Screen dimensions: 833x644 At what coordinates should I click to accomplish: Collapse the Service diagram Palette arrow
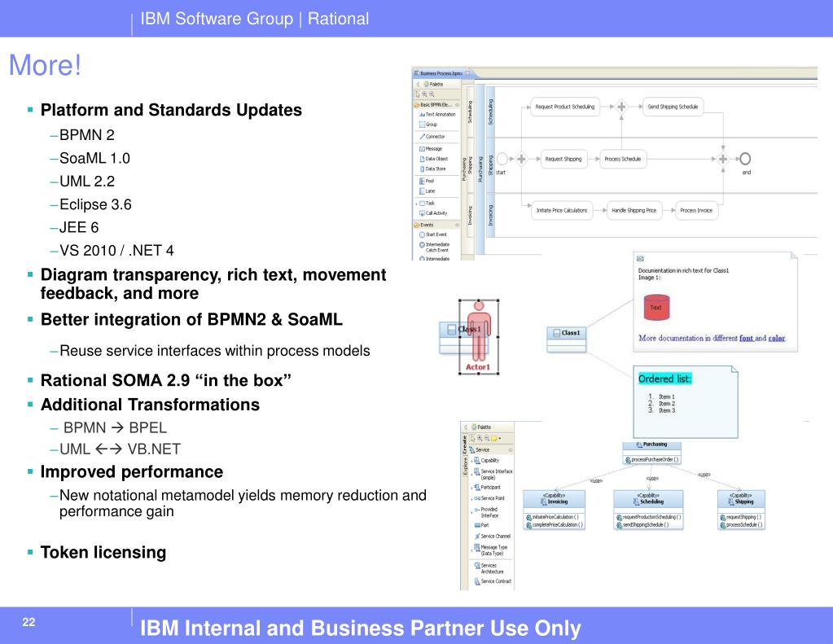point(466,427)
